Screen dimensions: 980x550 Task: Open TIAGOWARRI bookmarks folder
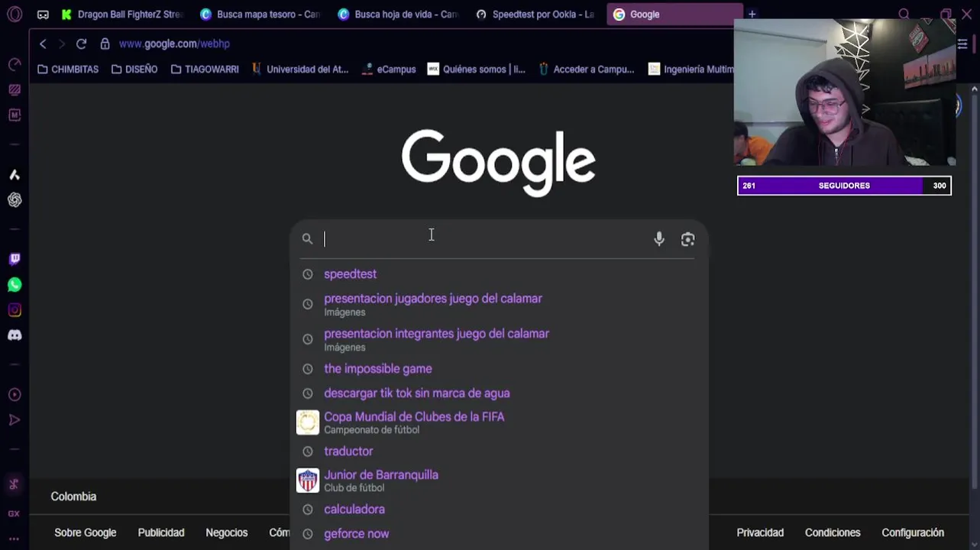(x=205, y=70)
